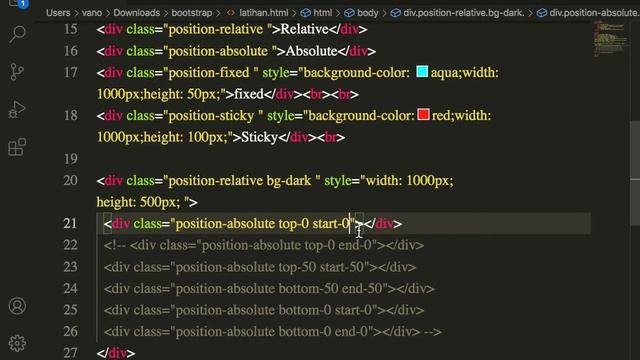Click line number 17 in gutter
Screen dimensions: 640x360
(71, 73)
